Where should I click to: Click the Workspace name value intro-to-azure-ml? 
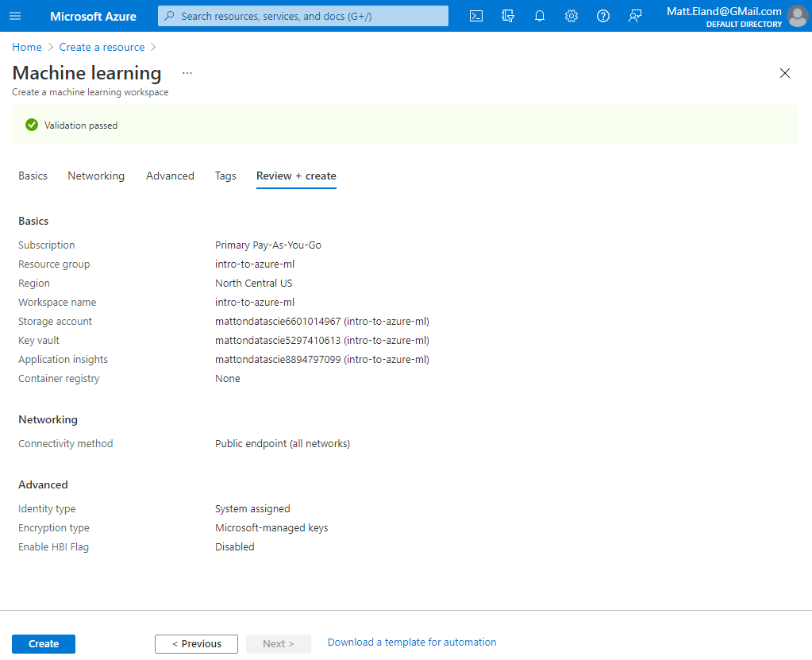pyautogui.click(x=255, y=302)
